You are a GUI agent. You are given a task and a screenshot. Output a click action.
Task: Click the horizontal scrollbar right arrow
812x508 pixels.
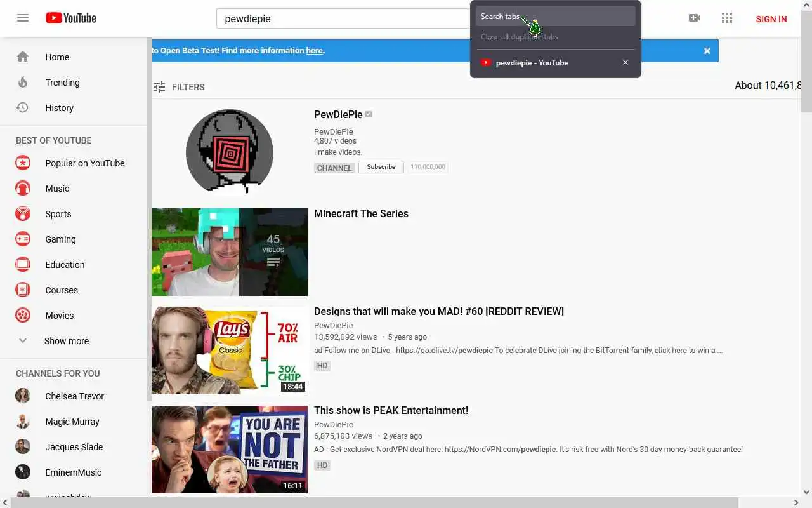coord(796,503)
